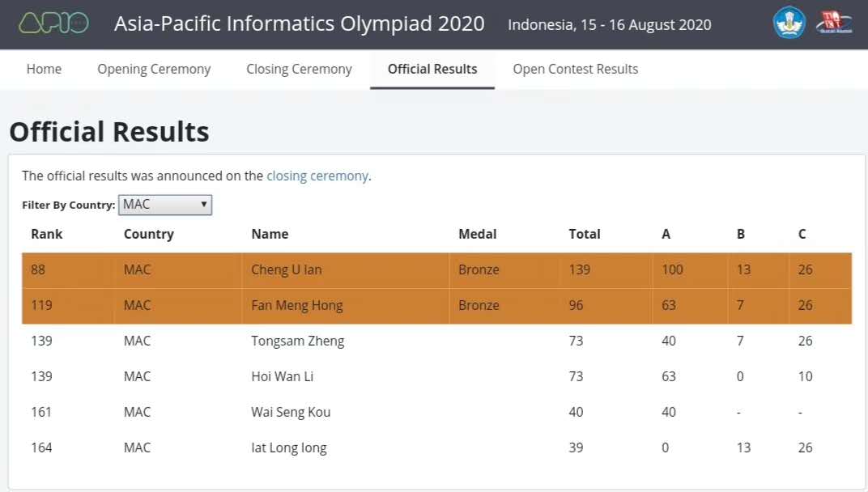Viewport: 868px width, 492px height.
Task: Click the Medal column header
Action: coord(477,234)
